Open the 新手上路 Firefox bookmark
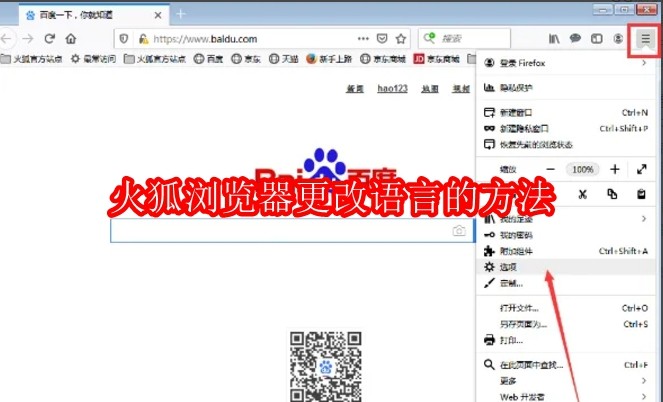 (329, 59)
